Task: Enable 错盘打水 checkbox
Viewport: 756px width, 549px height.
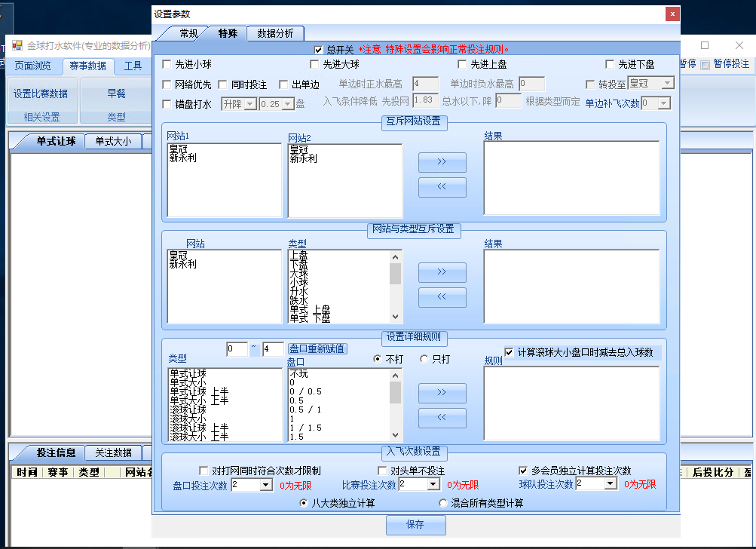Action: [x=167, y=104]
